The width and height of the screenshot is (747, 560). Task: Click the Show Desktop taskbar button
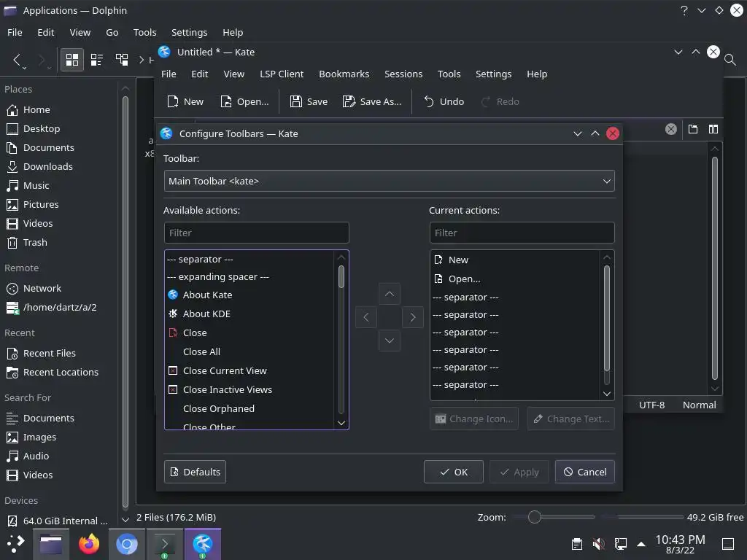728,544
